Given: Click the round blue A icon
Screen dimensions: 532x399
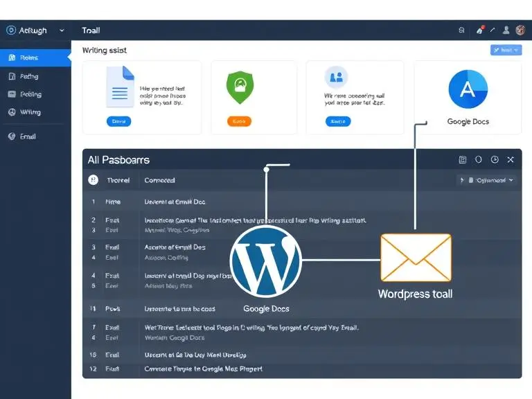Looking at the screenshot, I should coord(468,89).
